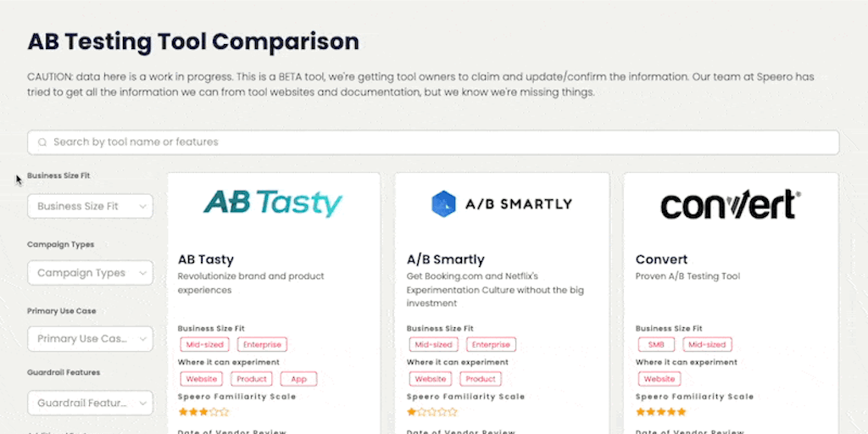Image resolution: width=868 pixels, height=434 pixels.
Task: Click the A/B Smartly logo
Action: pos(502,203)
